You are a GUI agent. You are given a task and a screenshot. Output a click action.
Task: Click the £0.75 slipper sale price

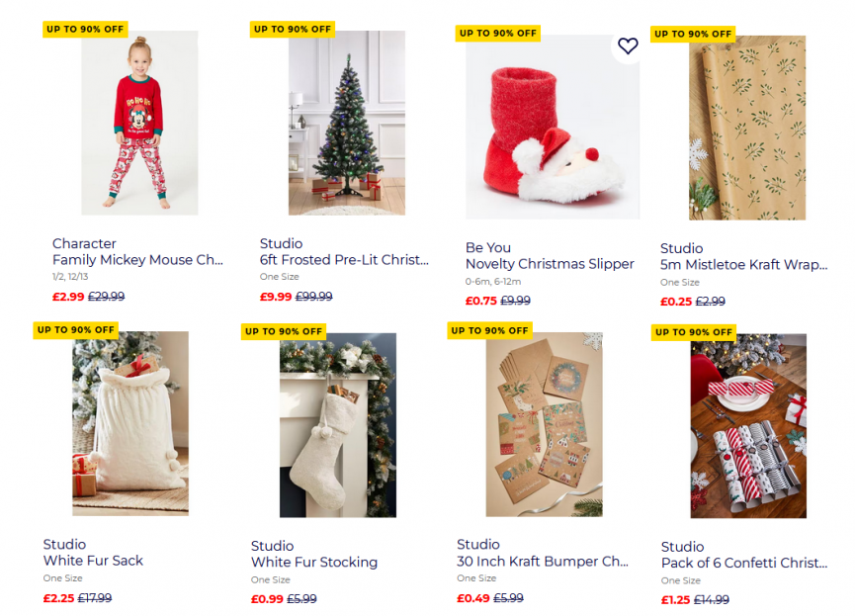tap(479, 301)
